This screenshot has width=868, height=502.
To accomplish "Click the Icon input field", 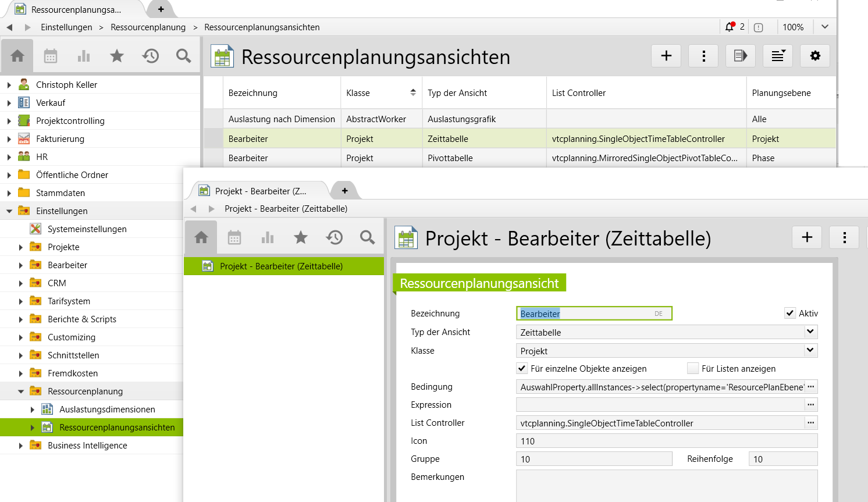I will point(666,441).
